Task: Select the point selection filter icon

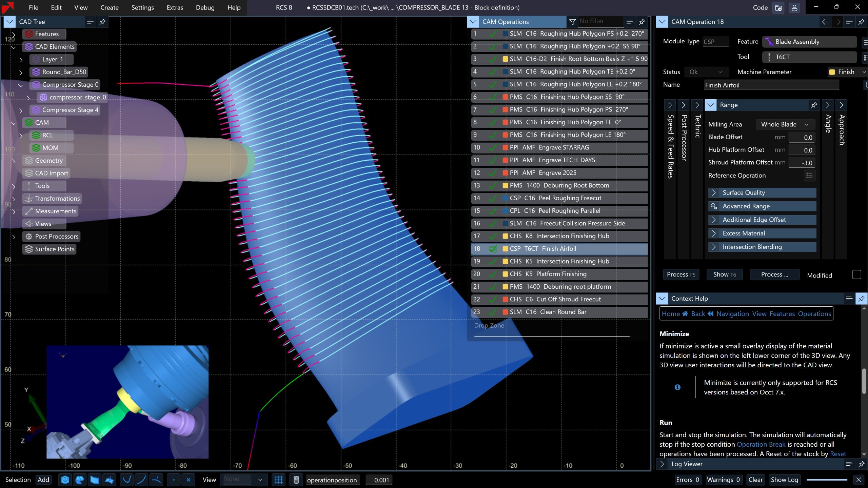Action: (x=174, y=480)
